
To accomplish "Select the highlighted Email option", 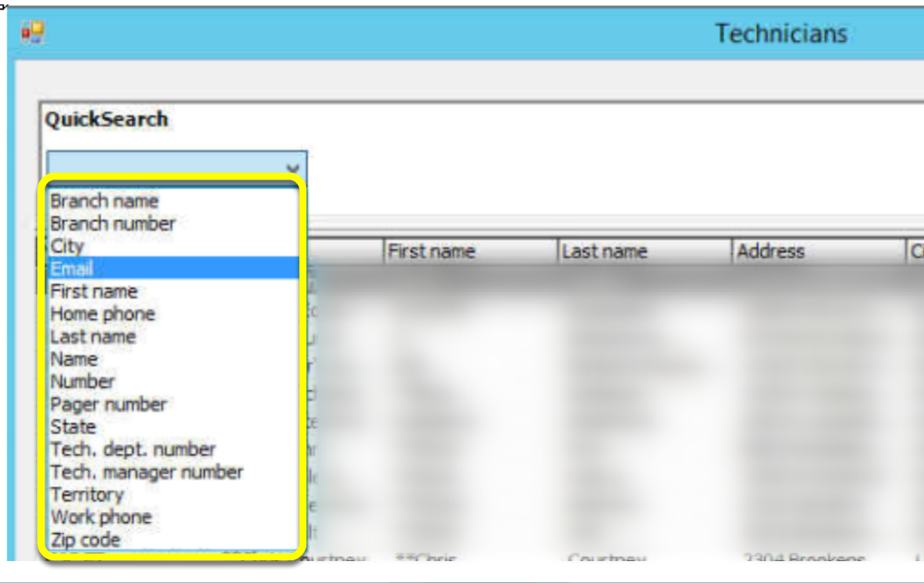I will click(173, 268).
